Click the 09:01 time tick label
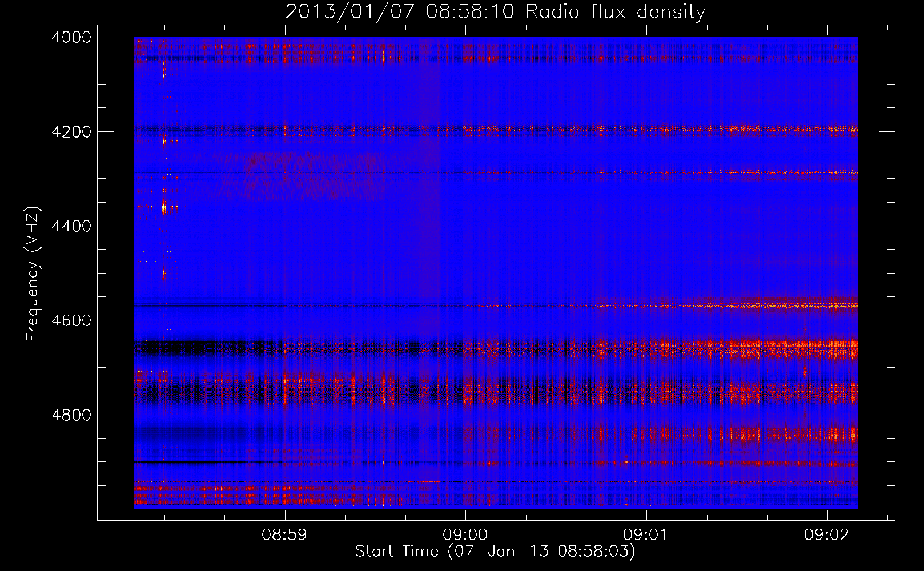This screenshot has height=571, width=924. [646, 535]
